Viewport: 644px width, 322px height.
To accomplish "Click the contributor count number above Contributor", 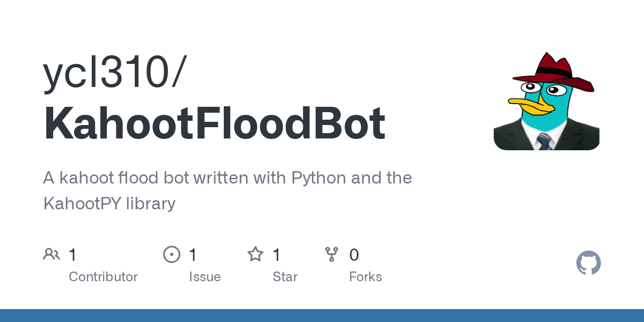I will (x=73, y=254).
